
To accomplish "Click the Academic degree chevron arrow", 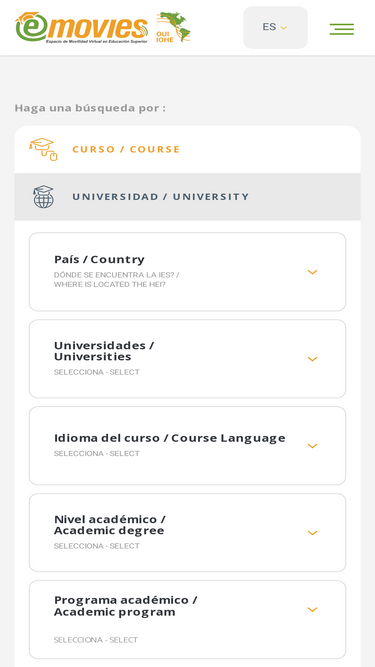I will click(x=312, y=533).
